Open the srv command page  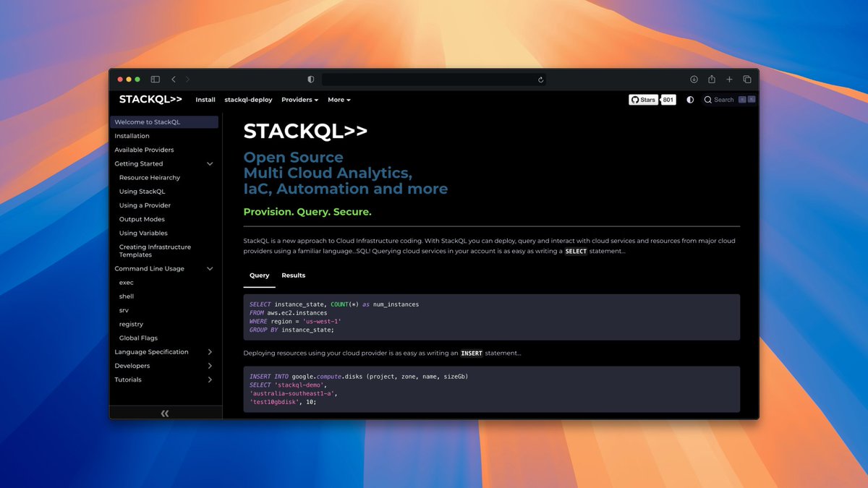pyautogui.click(x=124, y=310)
